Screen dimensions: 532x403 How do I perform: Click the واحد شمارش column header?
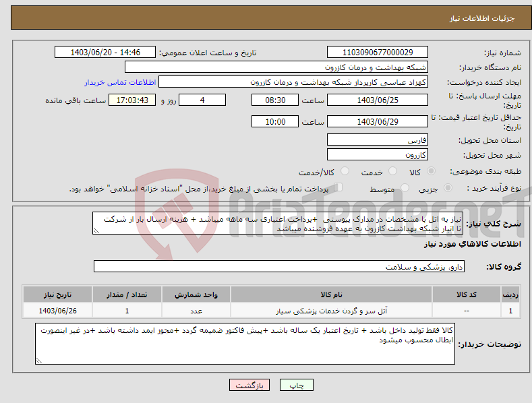(196, 294)
